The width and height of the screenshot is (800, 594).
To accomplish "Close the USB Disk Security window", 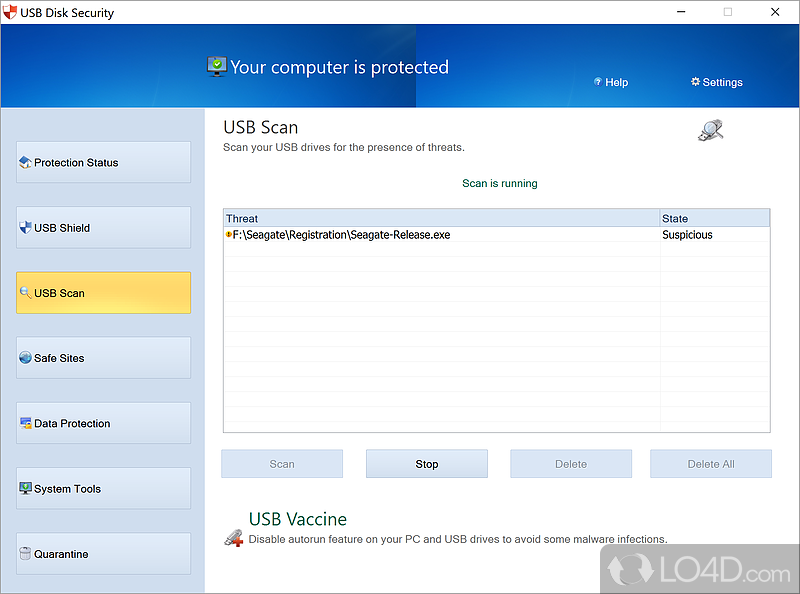I will coord(775,12).
